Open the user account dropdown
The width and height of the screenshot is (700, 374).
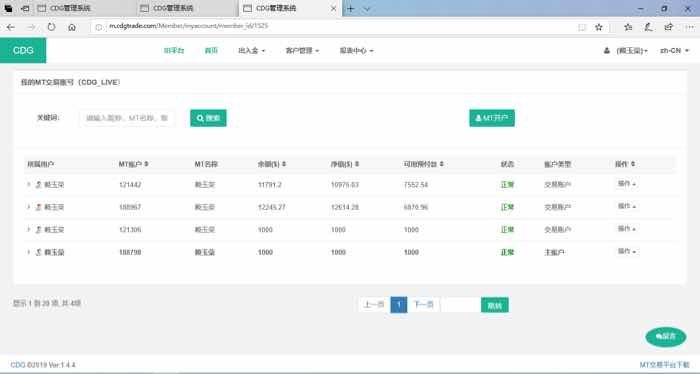pyautogui.click(x=625, y=51)
